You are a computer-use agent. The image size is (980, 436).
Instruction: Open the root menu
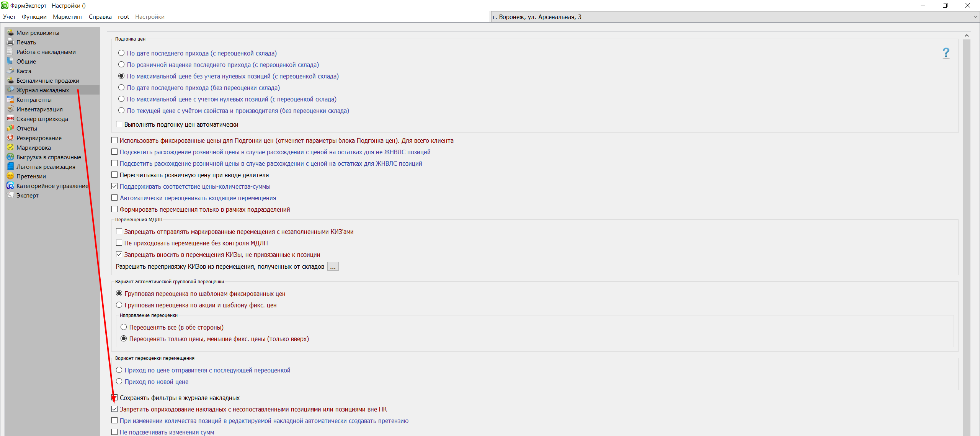(x=123, y=17)
